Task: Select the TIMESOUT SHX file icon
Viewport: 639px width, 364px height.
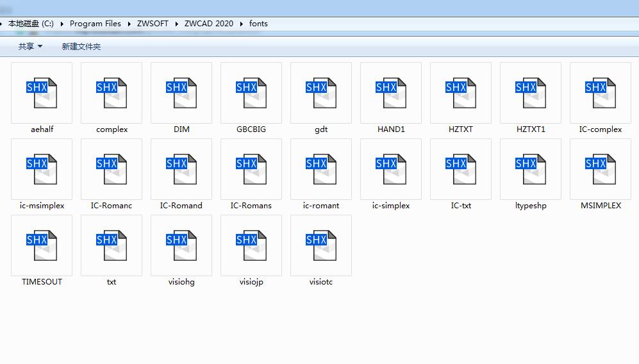Action: click(42, 245)
